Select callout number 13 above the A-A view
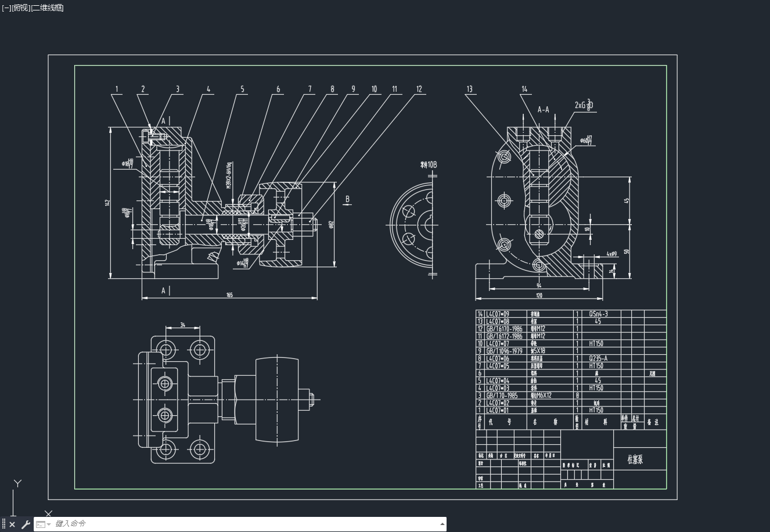This screenshot has height=532, width=770. coord(469,89)
